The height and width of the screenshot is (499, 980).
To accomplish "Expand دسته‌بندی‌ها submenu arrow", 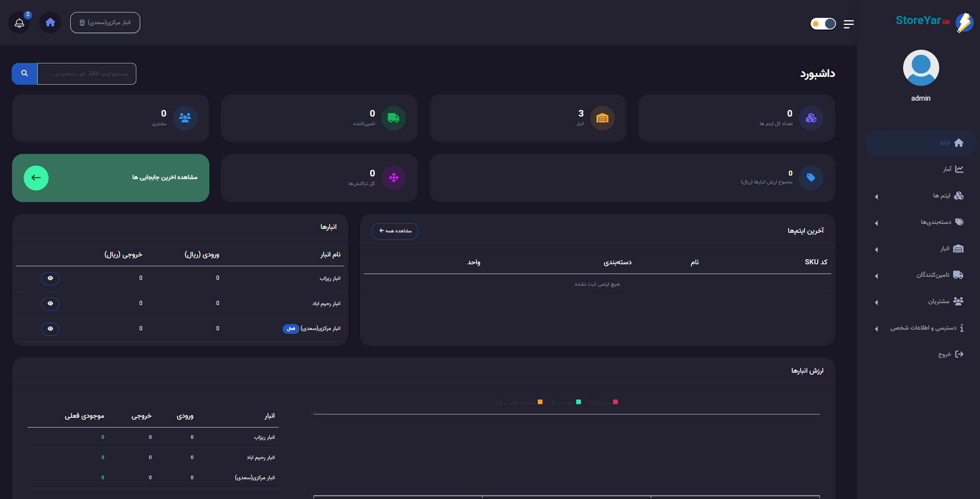I will click(876, 223).
